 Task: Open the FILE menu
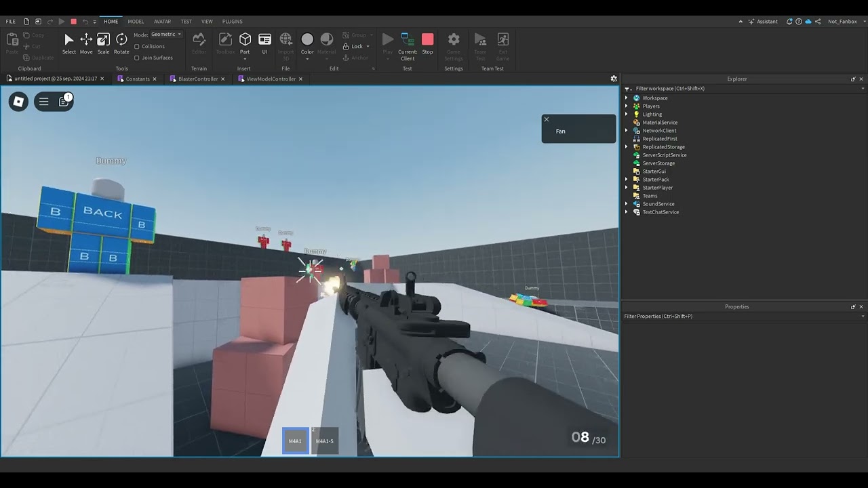(11, 22)
